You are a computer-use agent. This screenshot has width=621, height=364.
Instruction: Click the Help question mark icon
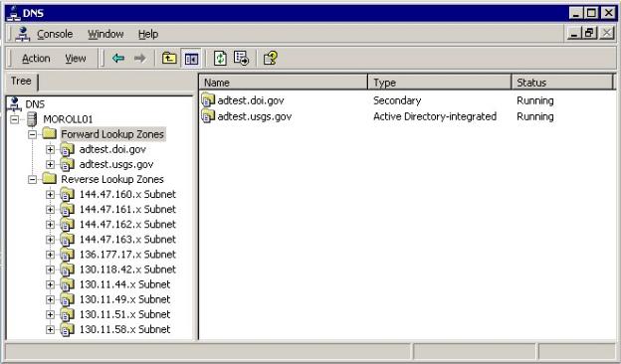[271, 58]
